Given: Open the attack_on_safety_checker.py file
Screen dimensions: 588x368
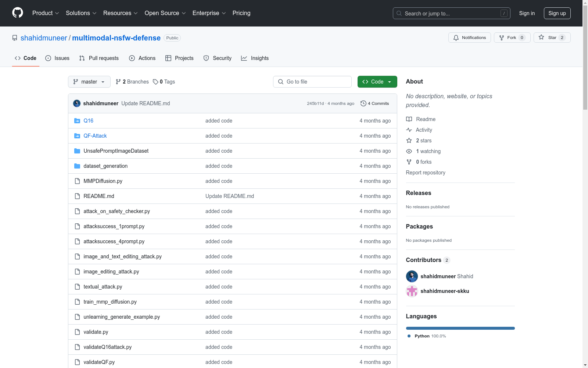Looking at the screenshot, I should (x=117, y=211).
